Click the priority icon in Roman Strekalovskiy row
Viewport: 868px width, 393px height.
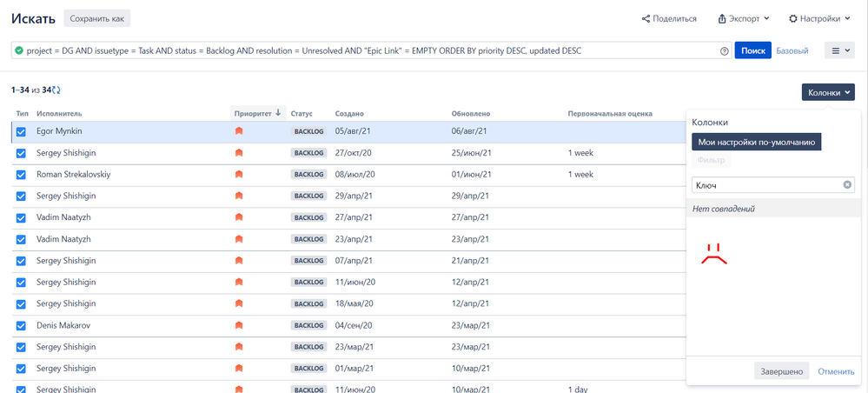click(239, 175)
